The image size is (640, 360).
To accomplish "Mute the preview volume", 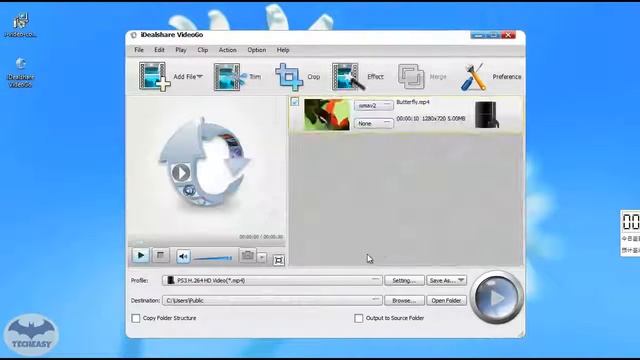I will 183,256.
